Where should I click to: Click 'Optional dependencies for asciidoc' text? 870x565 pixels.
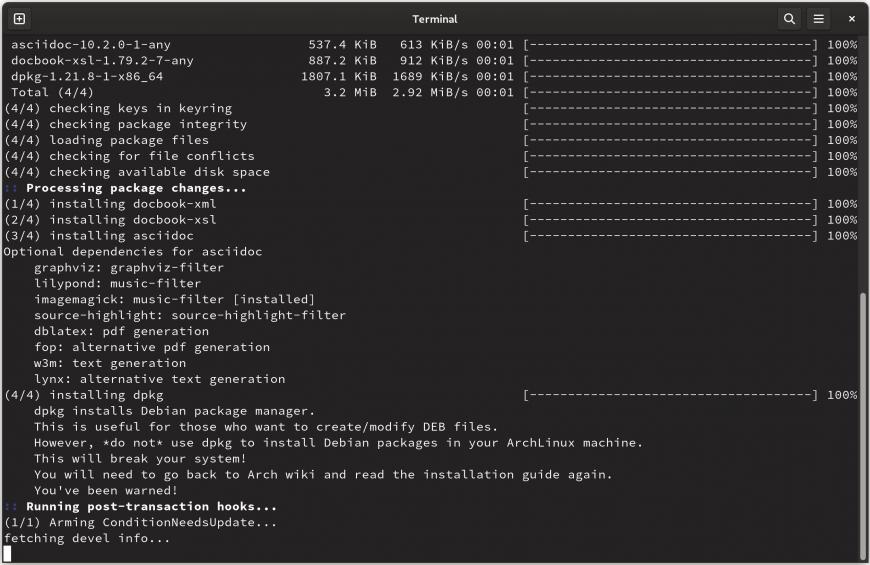133,252
